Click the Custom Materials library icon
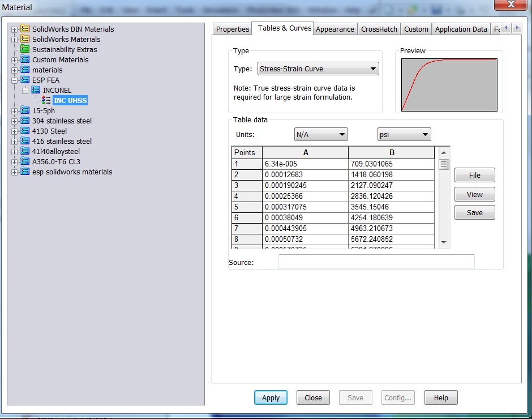The image size is (532, 419). [25, 59]
